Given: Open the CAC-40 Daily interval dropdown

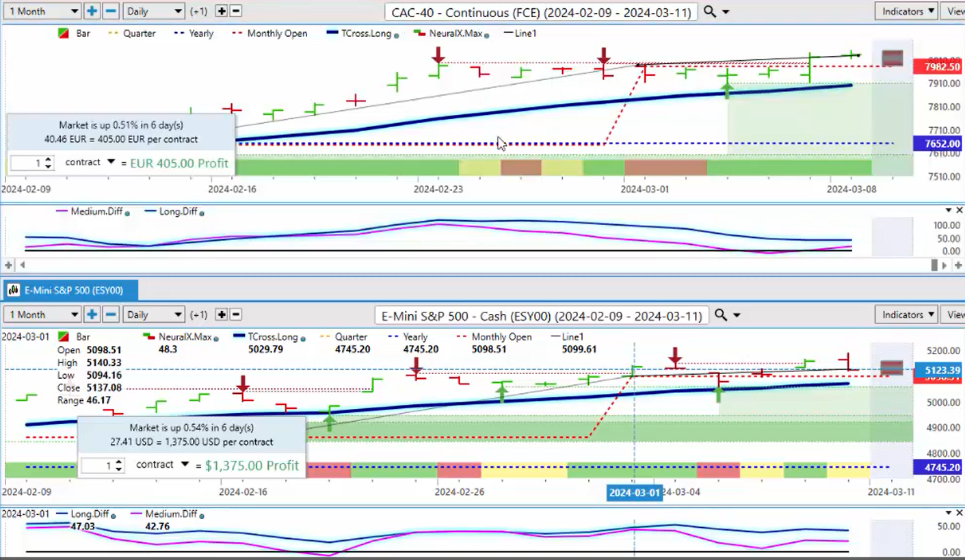Looking at the screenshot, I should coord(154,11).
